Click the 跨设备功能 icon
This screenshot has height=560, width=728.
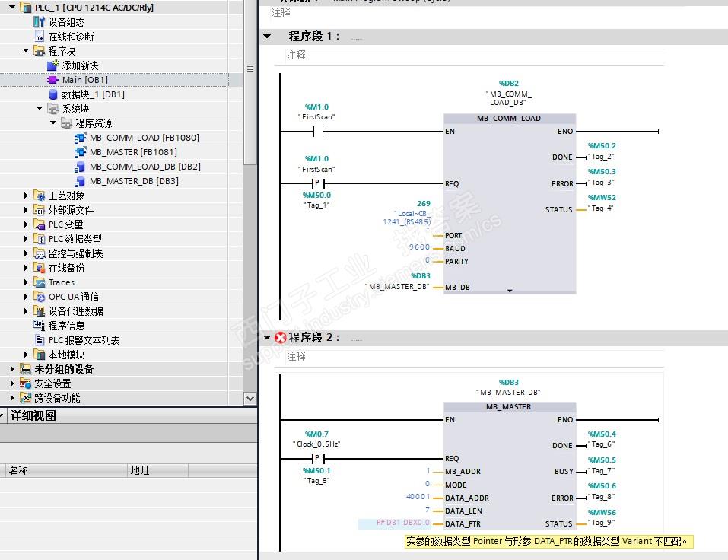click(x=25, y=398)
